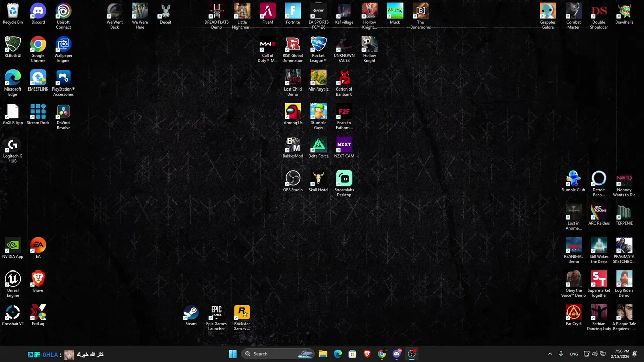Open the Deceit game shortcut
Viewport: 644px width, 362px height.
tap(166, 14)
